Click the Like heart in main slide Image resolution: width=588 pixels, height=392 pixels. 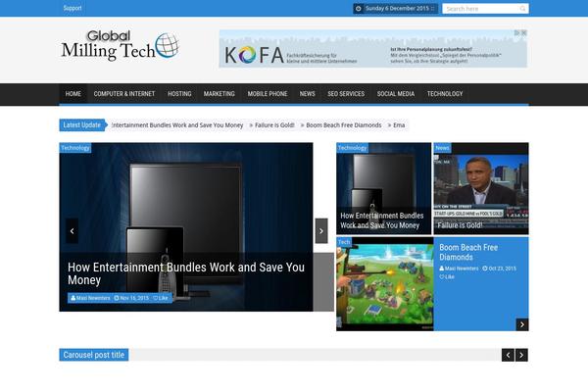(x=155, y=298)
